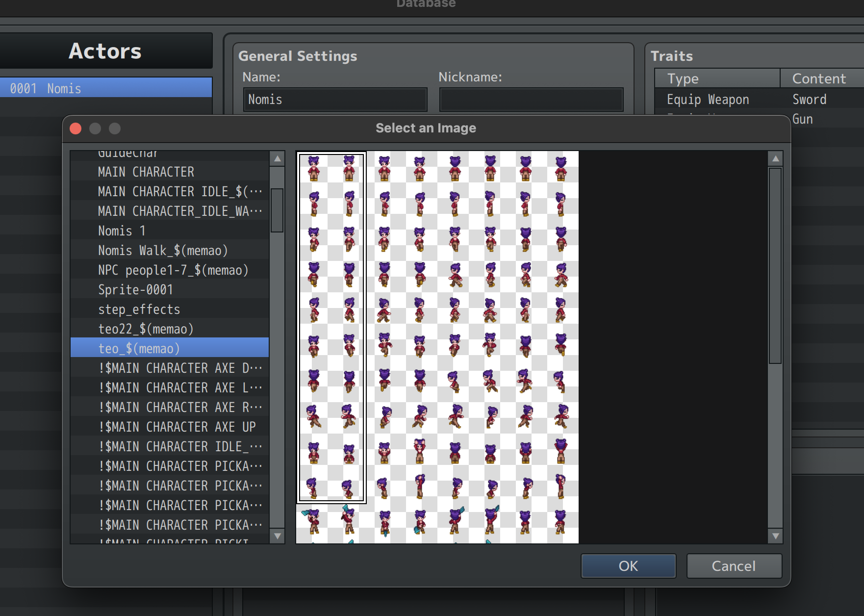This screenshot has height=616, width=864.
Task: Select 'Nomis Walk_$(memao)' in the list
Action: pyautogui.click(x=170, y=250)
